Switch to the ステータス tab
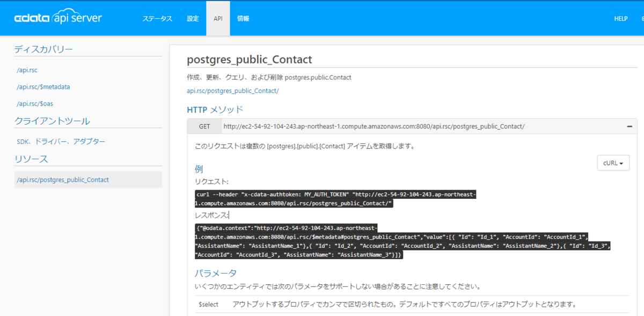644x316 pixels. [x=157, y=18]
